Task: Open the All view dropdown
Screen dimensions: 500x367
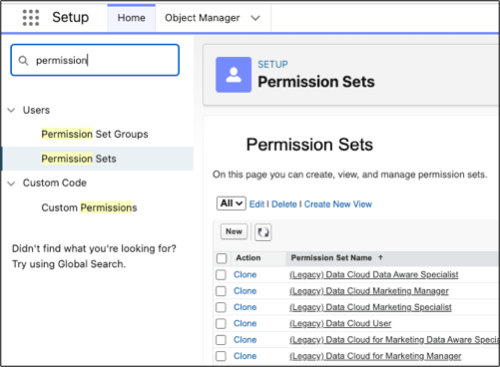Action: point(231,203)
